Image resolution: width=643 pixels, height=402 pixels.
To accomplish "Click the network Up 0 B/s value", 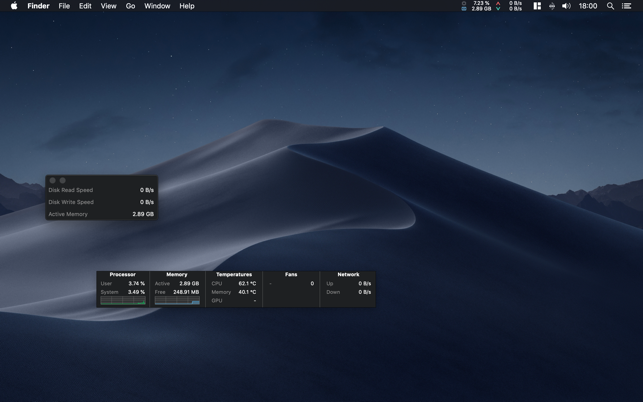I will click(x=365, y=283).
